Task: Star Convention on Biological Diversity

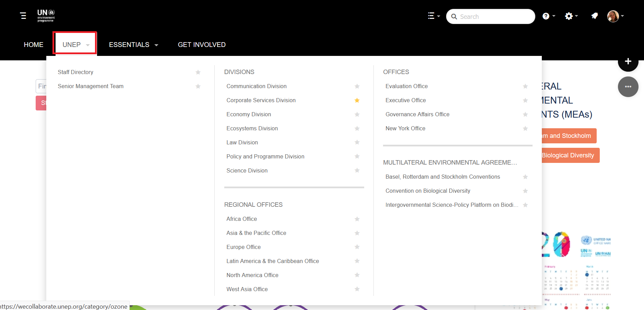Action: 525,191
